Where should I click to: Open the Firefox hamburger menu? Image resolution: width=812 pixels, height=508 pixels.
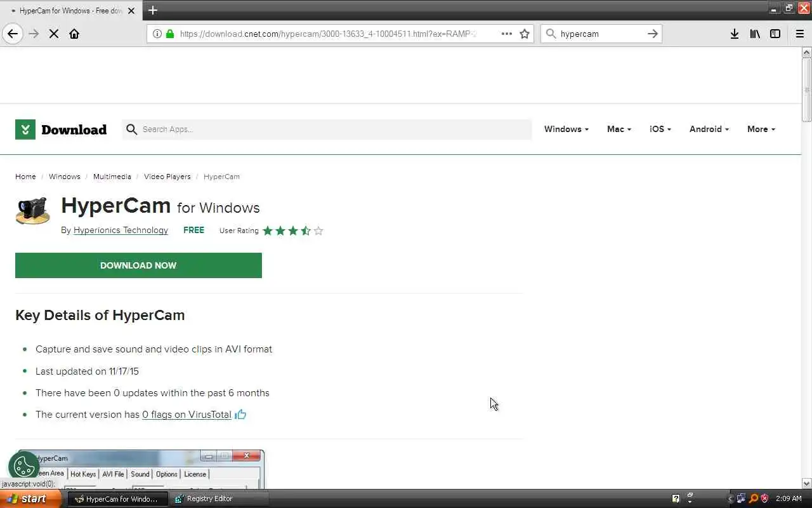pos(800,34)
